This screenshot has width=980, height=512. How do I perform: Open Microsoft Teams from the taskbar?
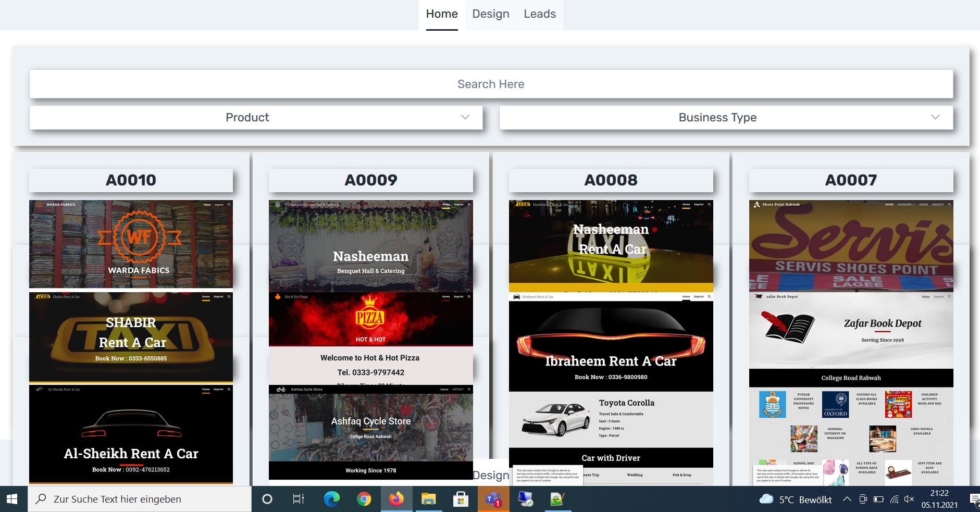[x=493, y=499]
